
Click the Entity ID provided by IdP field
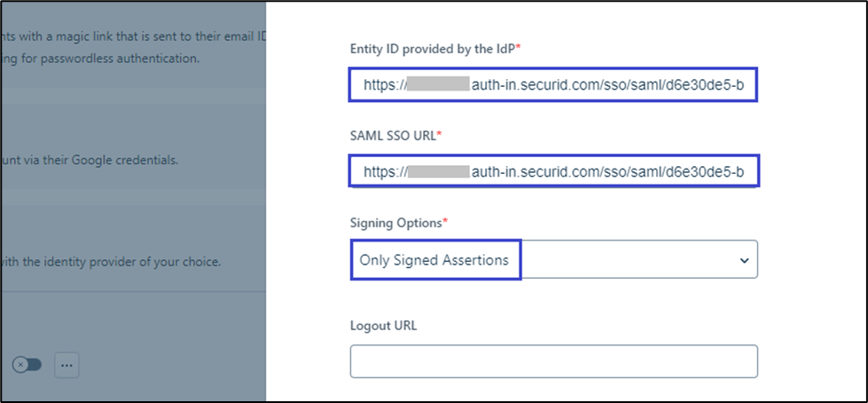coord(554,85)
